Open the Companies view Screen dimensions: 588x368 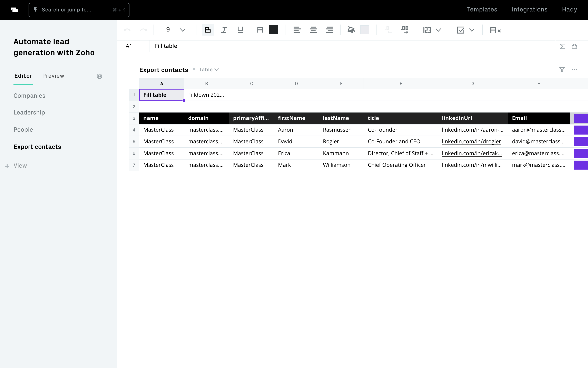[x=29, y=96]
